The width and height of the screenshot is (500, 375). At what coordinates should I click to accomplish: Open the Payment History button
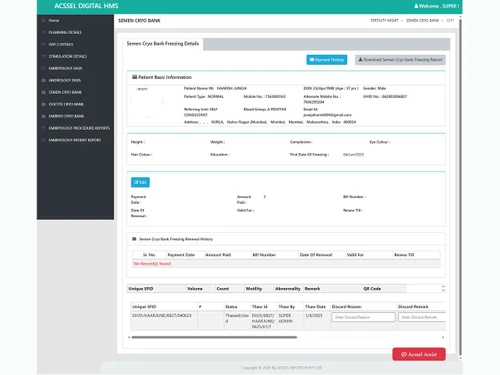(x=327, y=60)
